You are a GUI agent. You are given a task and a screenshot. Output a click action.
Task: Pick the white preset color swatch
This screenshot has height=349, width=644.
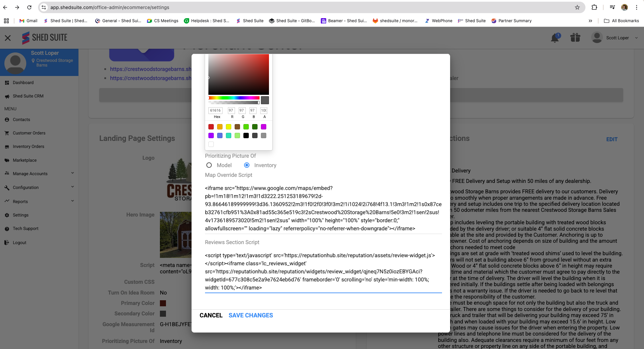click(x=211, y=144)
